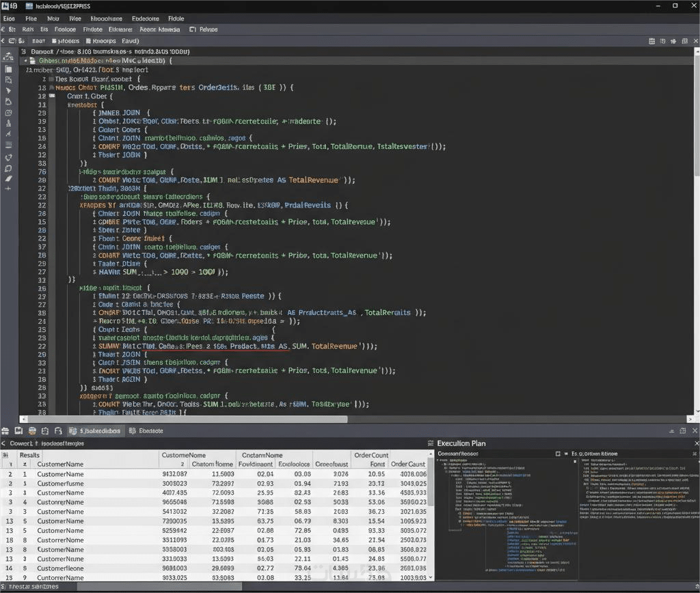Image resolution: width=700 pixels, height=593 pixels.
Task: Collapse the code block at first line 12
Action: (52, 96)
